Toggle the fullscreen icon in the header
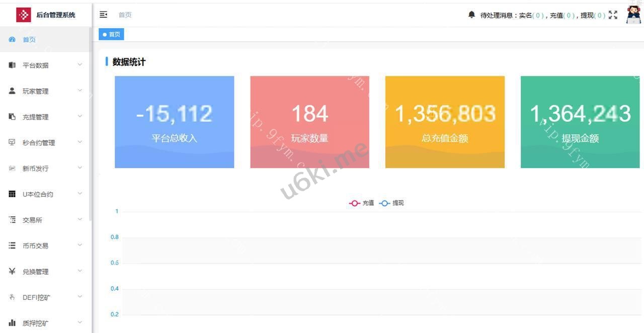Viewport: 644px width, 333px height. click(613, 15)
